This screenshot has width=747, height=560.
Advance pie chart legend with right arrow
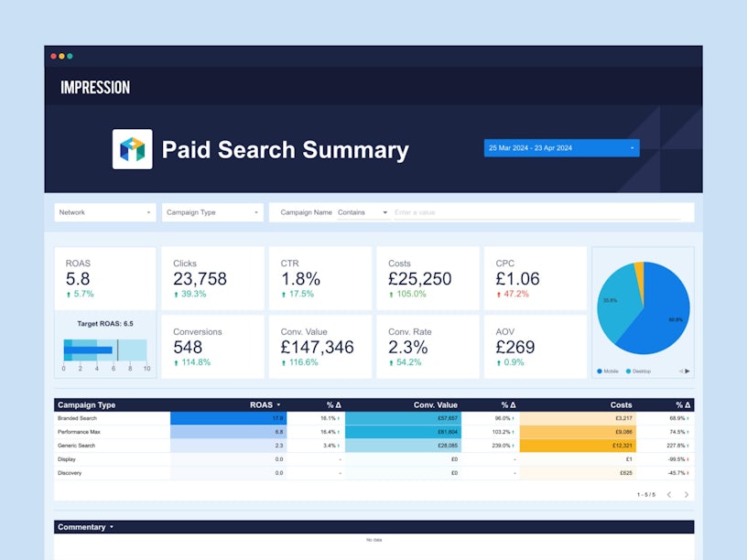point(687,371)
